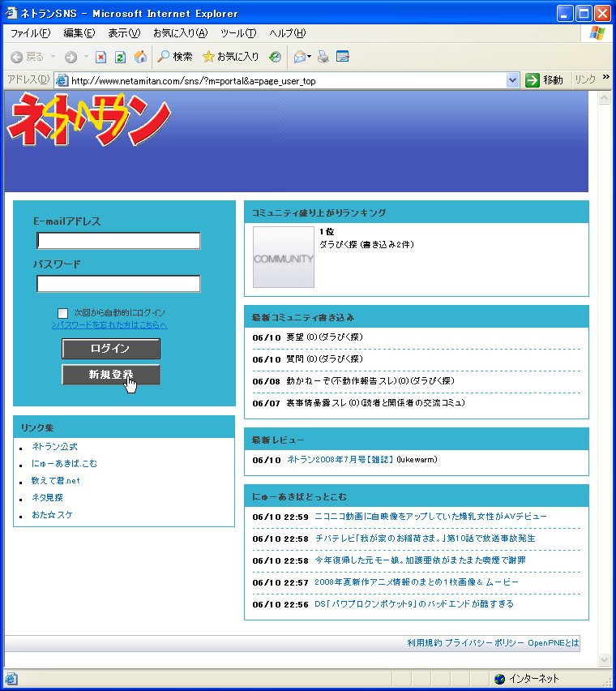616x691 pixels.
Task: Click the scrollbar up arrow
Action: tap(604, 98)
